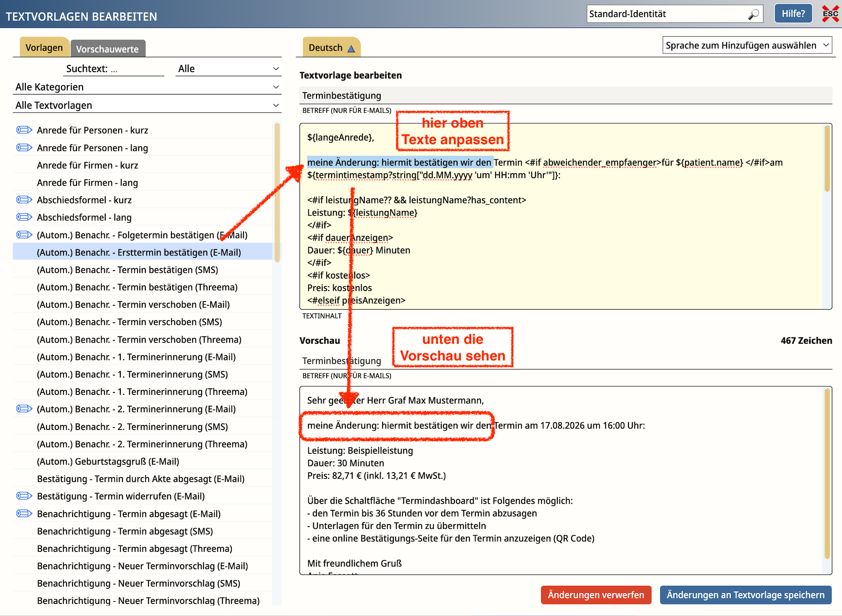The image size is (842, 616).
Task: Click the magnifier icon in Standard-Identität field
Action: point(754,14)
